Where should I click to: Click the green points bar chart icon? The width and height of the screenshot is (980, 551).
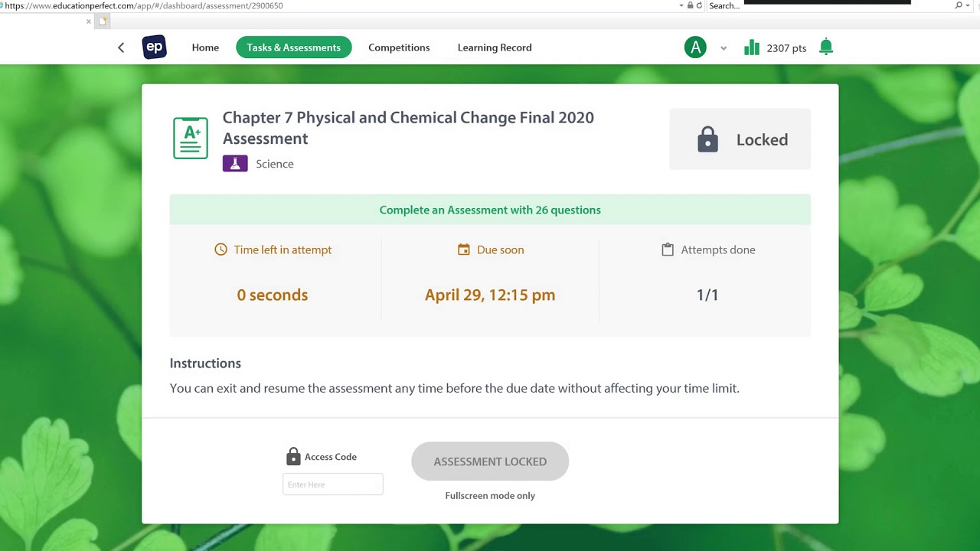click(x=752, y=47)
